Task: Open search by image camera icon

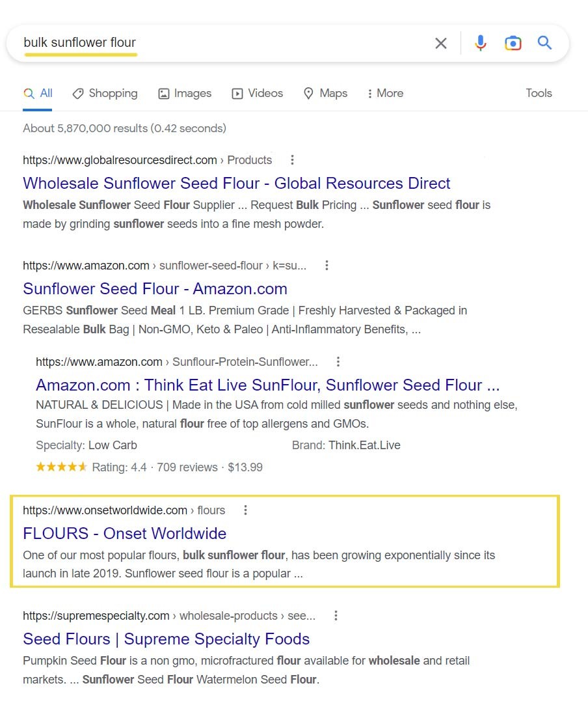Action: coord(513,44)
